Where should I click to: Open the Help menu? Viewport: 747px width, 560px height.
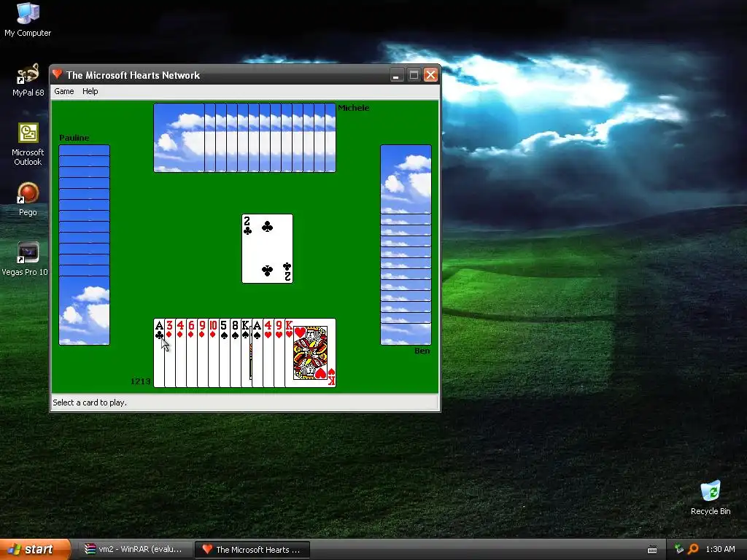click(90, 91)
